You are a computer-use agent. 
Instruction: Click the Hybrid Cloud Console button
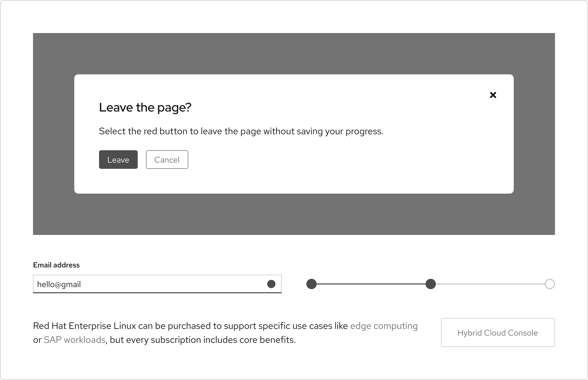[x=497, y=333]
